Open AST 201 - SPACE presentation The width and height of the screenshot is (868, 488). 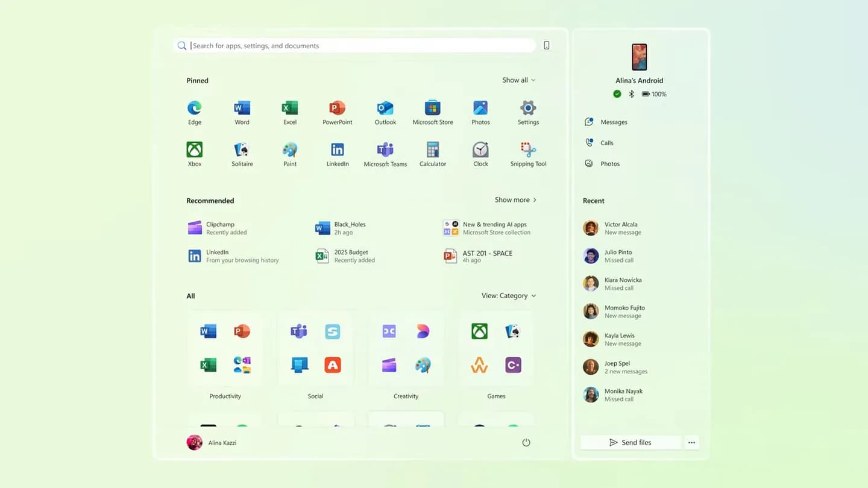point(478,256)
